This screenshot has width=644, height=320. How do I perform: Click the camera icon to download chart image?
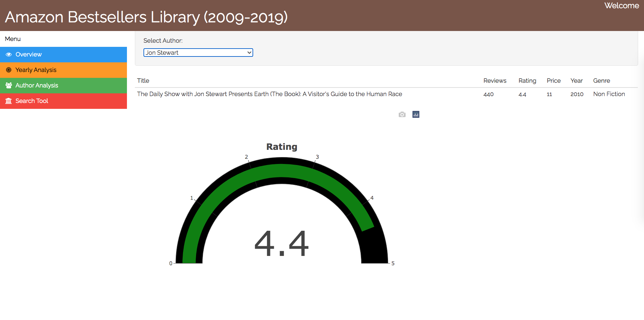click(x=402, y=114)
